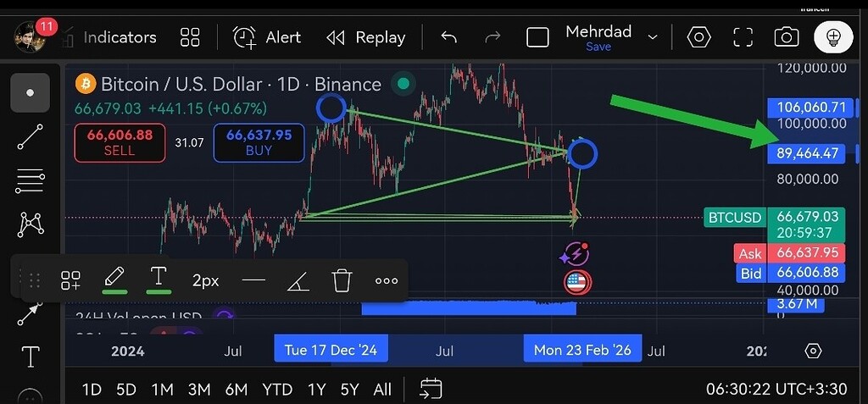Image resolution: width=868 pixels, height=404 pixels.
Task: Select the 3M time range
Action: (198, 390)
